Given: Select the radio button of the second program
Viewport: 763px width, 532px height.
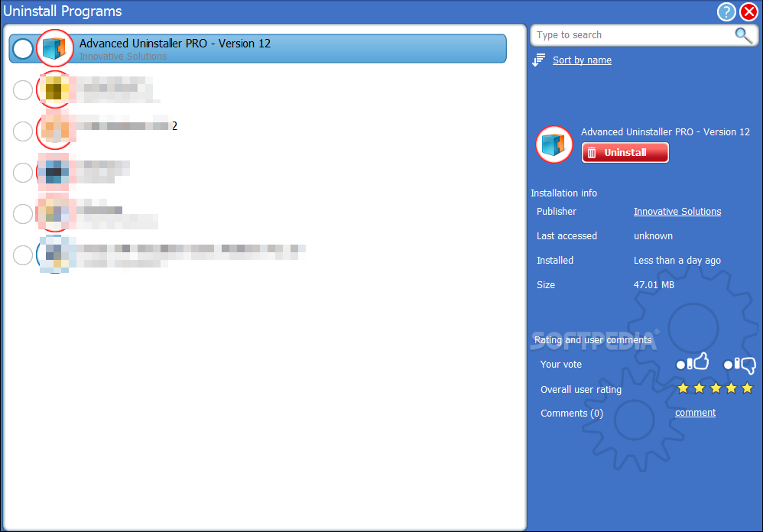Looking at the screenshot, I should pyautogui.click(x=22, y=90).
